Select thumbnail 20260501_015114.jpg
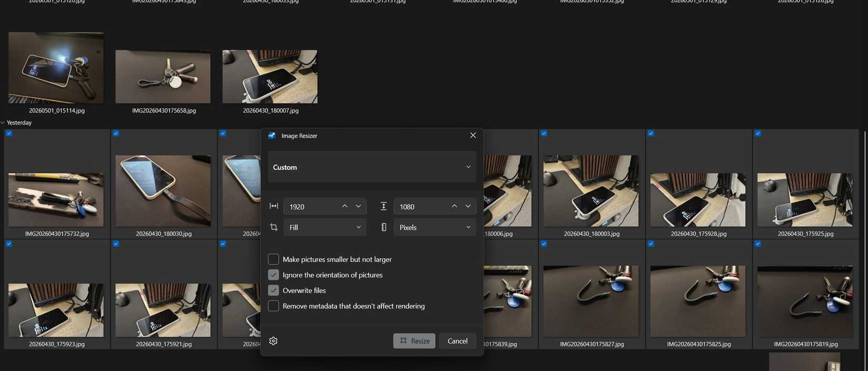This screenshot has width=868, height=371. 56,68
